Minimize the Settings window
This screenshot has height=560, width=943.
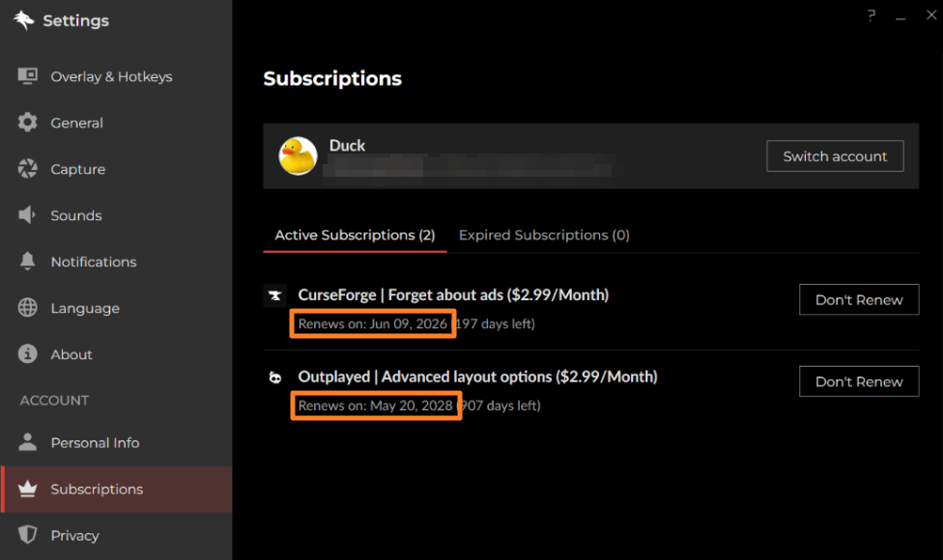(x=900, y=18)
